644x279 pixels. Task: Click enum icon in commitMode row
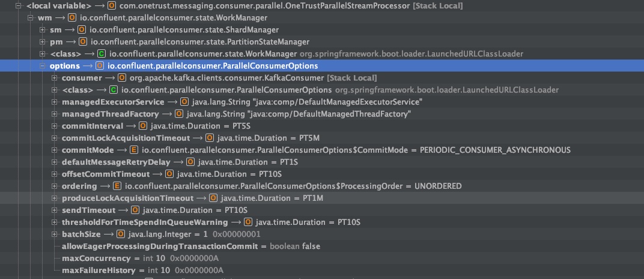[133, 150]
